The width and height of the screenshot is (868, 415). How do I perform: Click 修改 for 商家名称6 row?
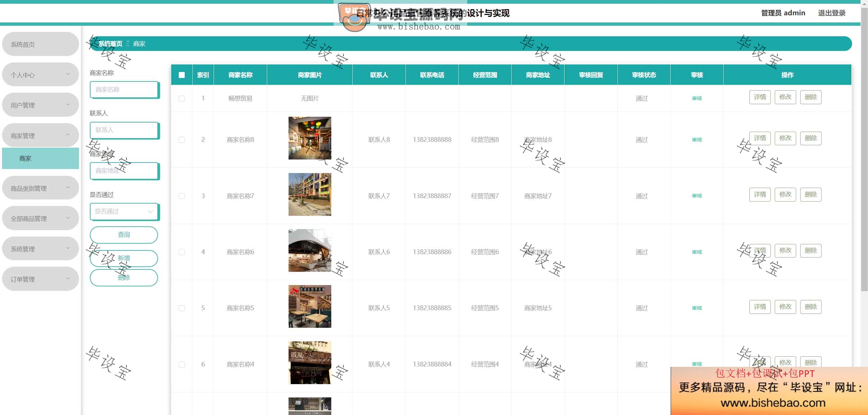point(785,250)
